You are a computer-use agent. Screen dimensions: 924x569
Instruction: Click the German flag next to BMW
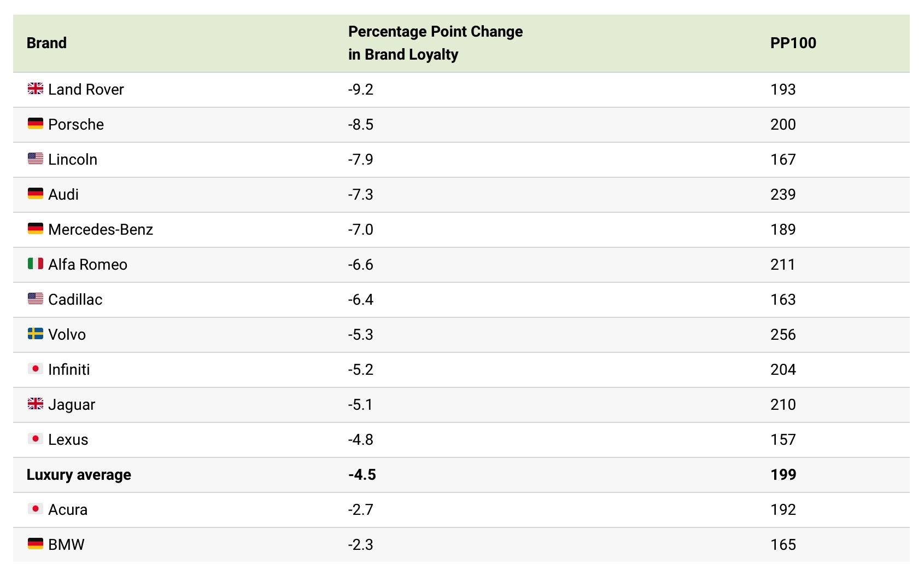click(x=36, y=544)
